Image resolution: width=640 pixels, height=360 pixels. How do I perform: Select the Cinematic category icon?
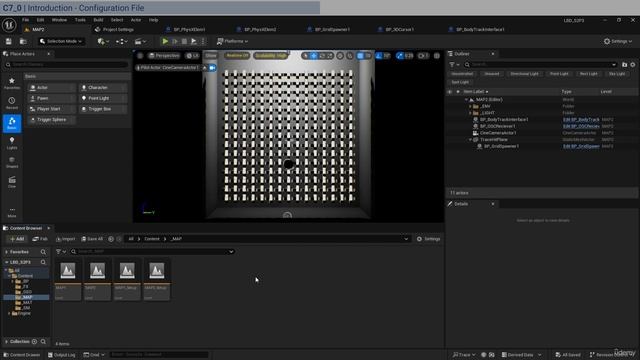tap(12, 182)
